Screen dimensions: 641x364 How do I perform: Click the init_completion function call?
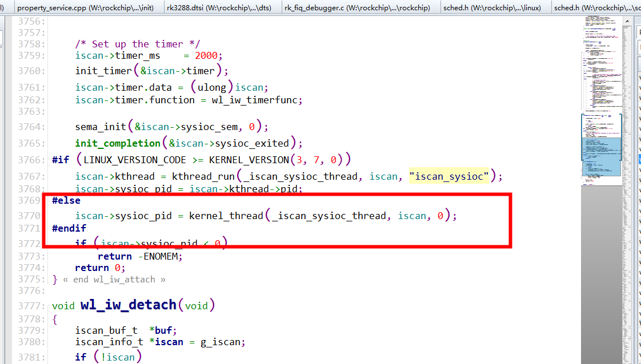pos(117,143)
